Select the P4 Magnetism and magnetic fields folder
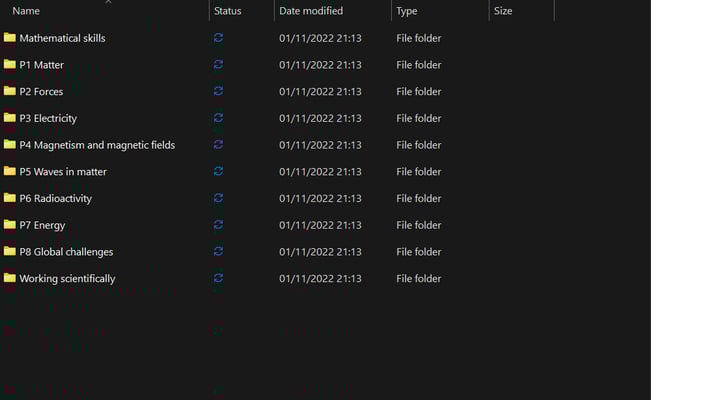The height and width of the screenshot is (400, 703). [x=97, y=145]
